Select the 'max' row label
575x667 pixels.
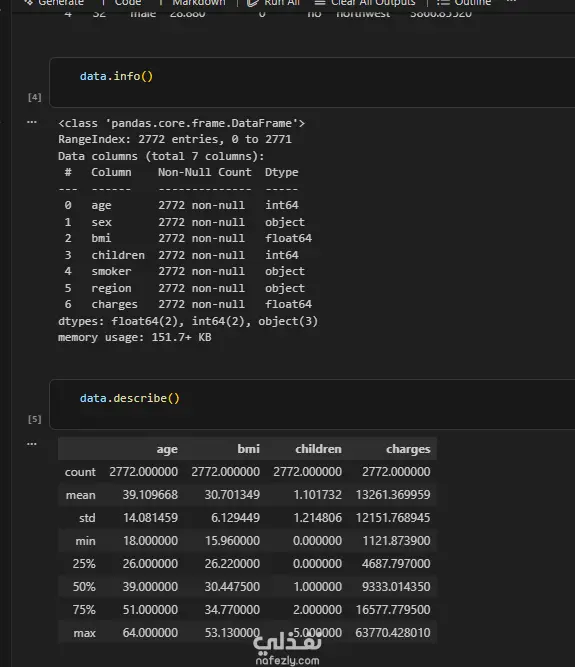[x=85, y=633]
